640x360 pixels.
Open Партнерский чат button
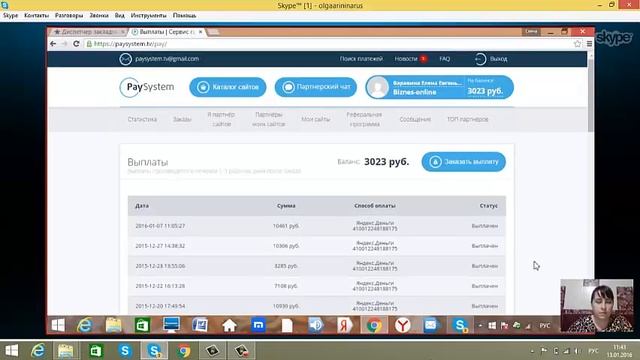point(316,87)
